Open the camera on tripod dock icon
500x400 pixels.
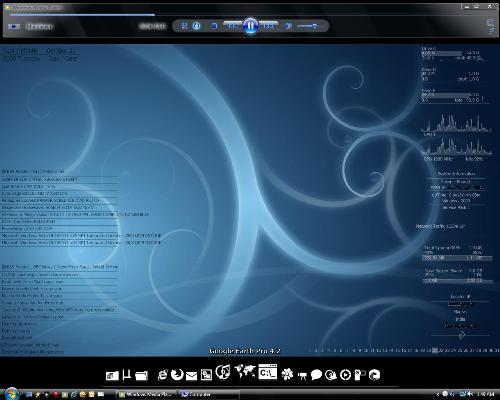pos(302,376)
